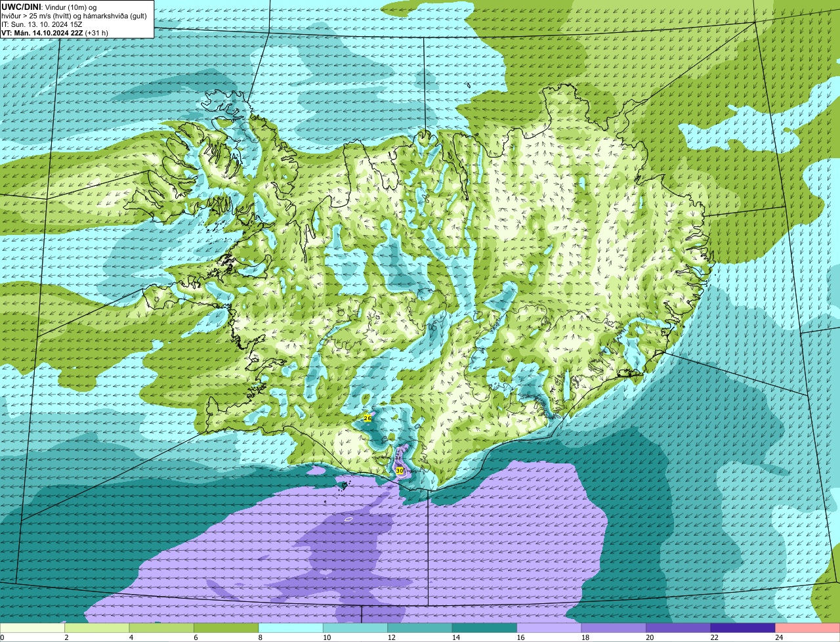Viewport: 840px width, 642px height.
Task: Select the 12–14 m/s teal legend swatch
Action: pos(420,628)
